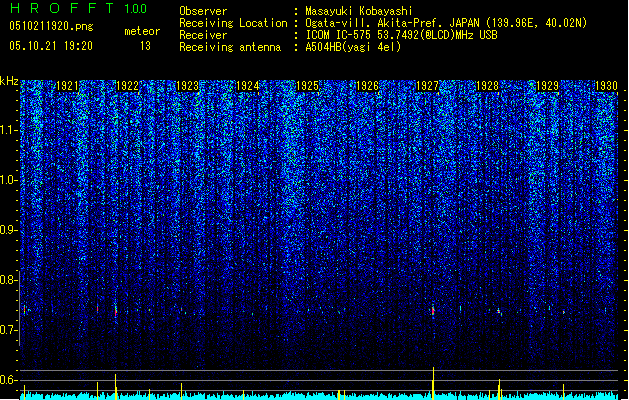Image resolution: width=629 pixels, height=400 pixels.
Task: Click the 'Receiver' field label
Action: tap(203, 35)
